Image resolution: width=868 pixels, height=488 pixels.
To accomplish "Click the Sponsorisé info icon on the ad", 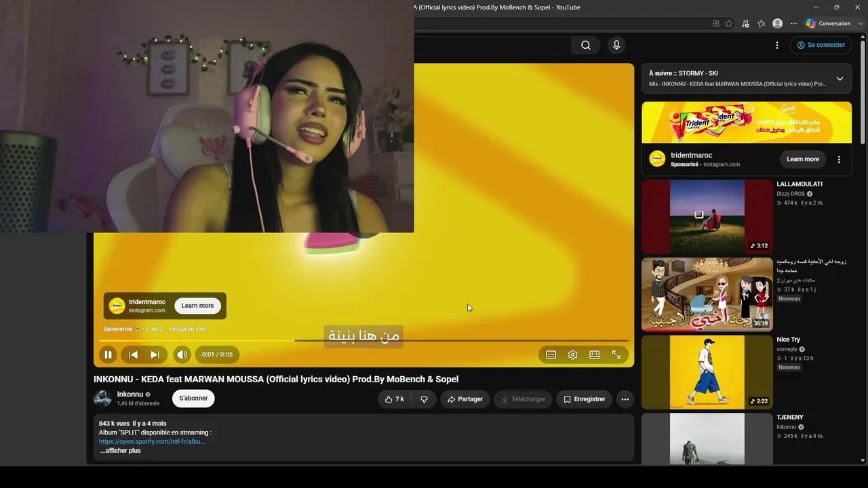I will (x=138, y=329).
